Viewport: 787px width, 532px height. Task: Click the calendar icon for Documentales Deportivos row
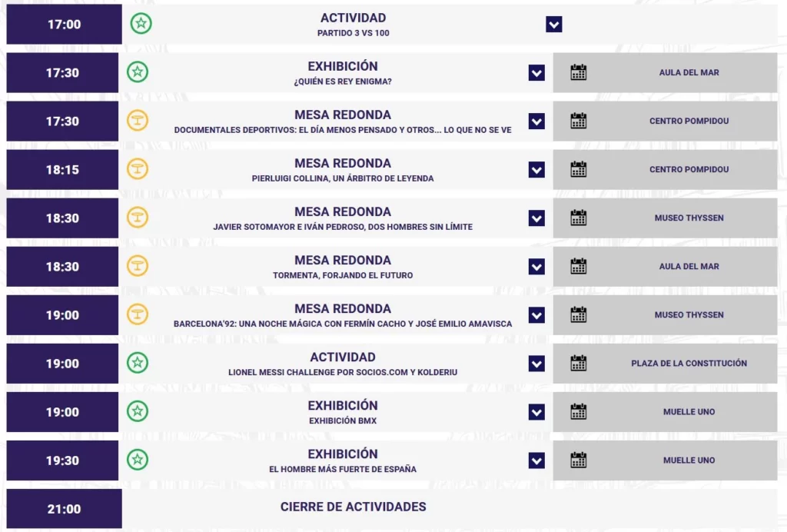578,121
